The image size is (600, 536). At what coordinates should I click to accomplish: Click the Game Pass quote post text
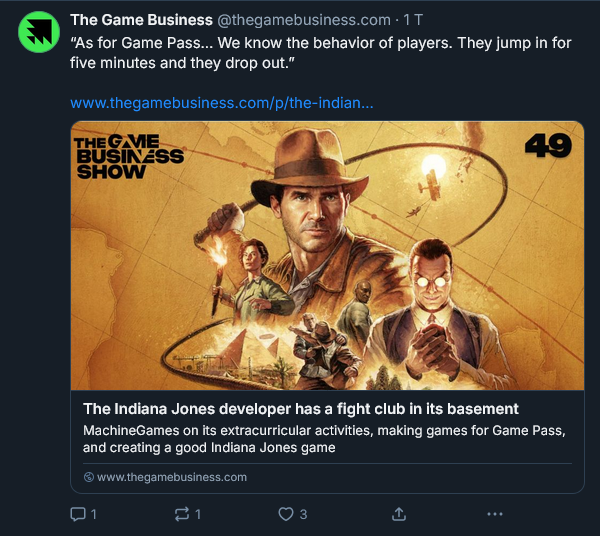[x=300, y=54]
